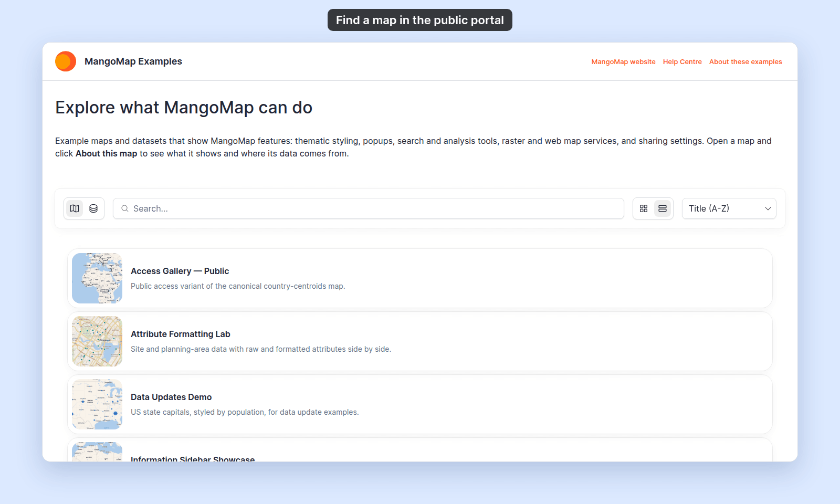Click the MangoMap Examples title
Image resolution: width=840 pixels, height=504 pixels.
pos(133,61)
